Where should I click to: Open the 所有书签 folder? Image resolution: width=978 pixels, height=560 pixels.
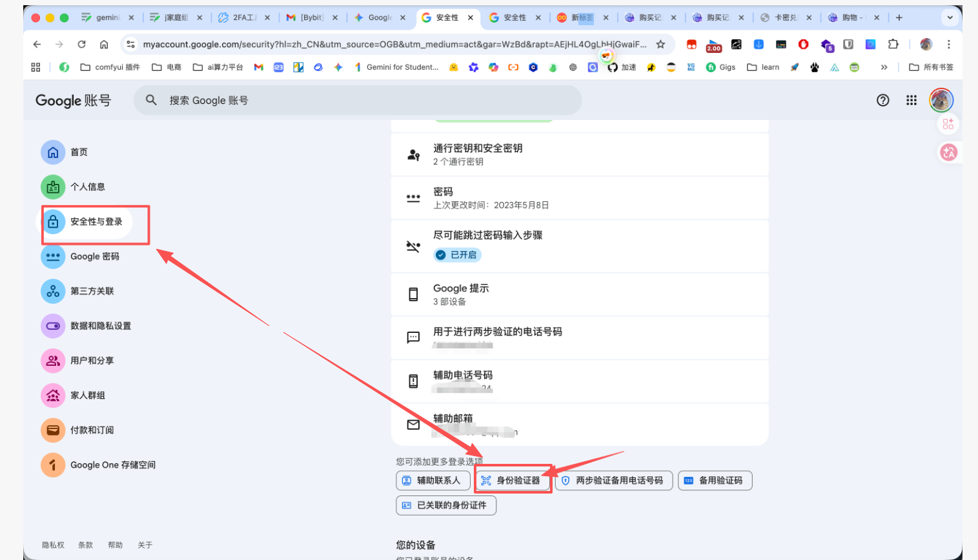[931, 67]
